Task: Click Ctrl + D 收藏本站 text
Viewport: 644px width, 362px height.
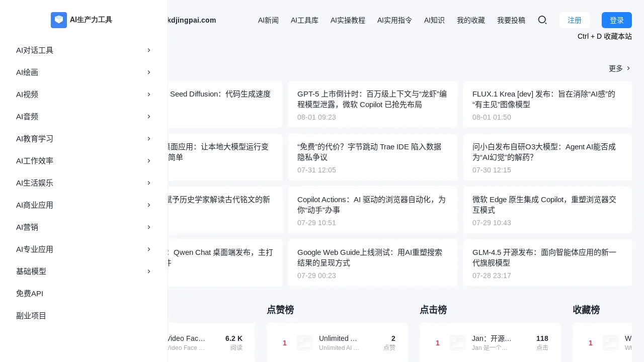Action: point(605,36)
